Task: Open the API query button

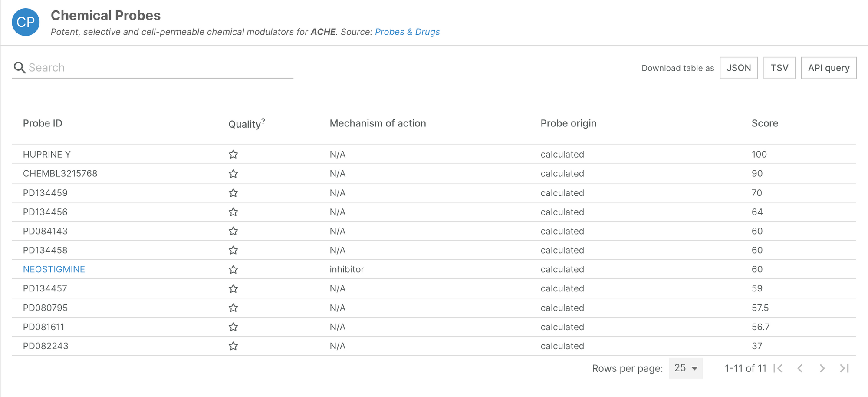Action: click(x=829, y=68)
